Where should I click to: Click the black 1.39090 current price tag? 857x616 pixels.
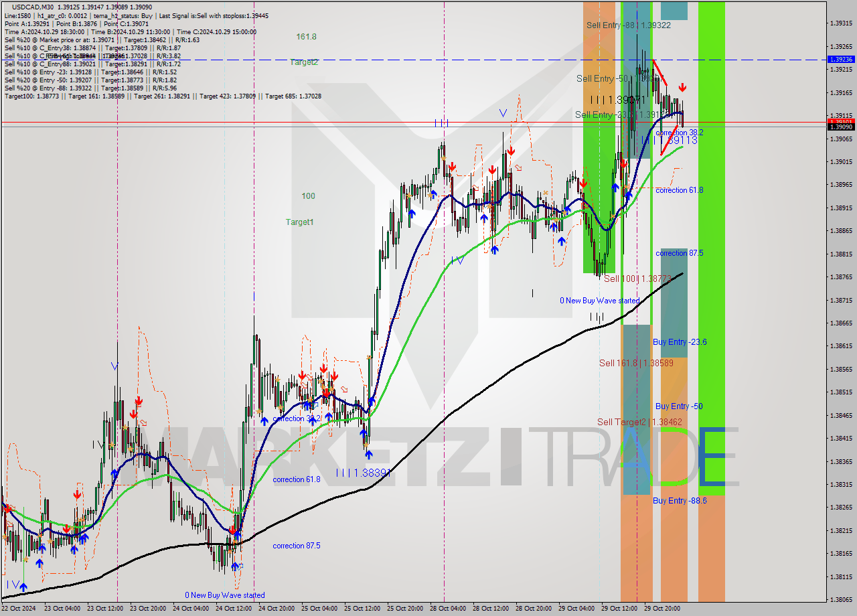tap(841, 127)
